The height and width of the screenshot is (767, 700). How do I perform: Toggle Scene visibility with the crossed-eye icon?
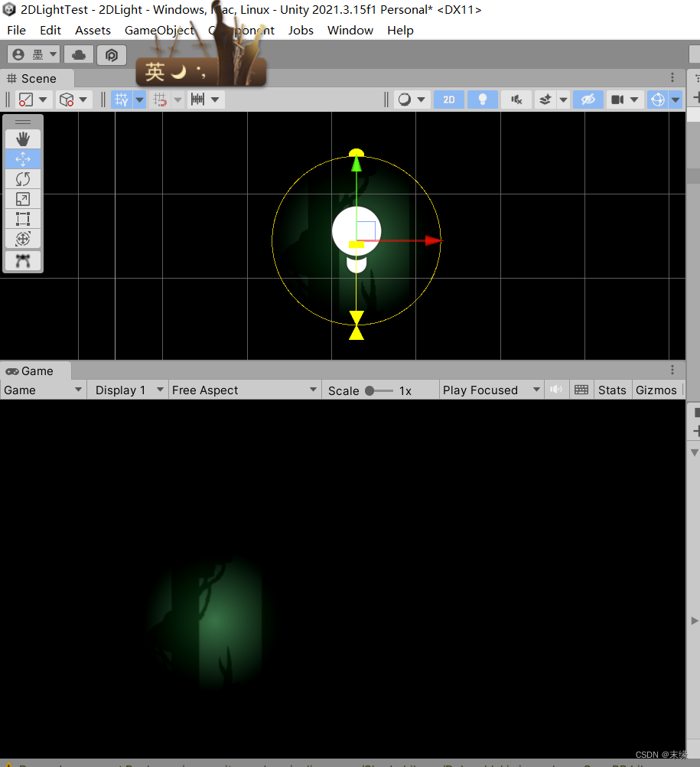588,99
